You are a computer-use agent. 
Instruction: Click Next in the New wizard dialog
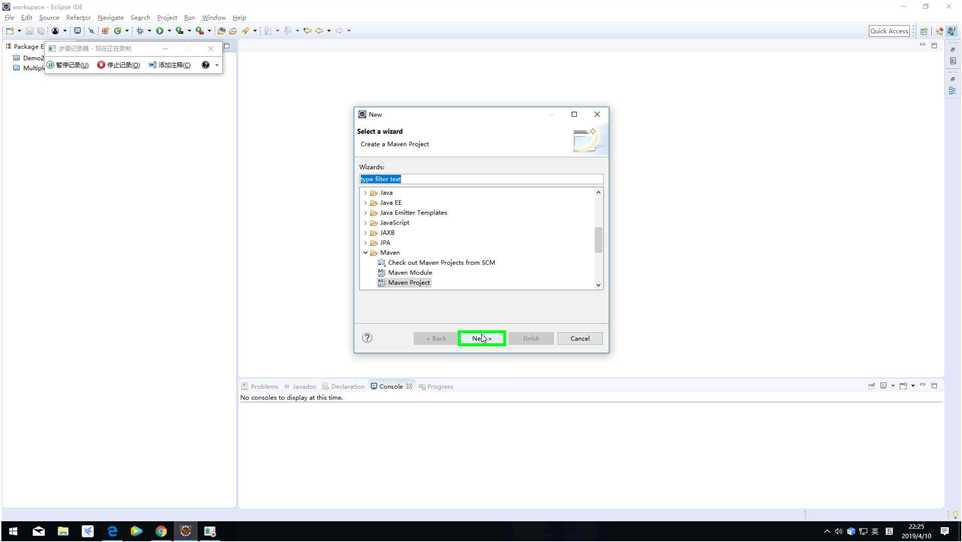482,338
